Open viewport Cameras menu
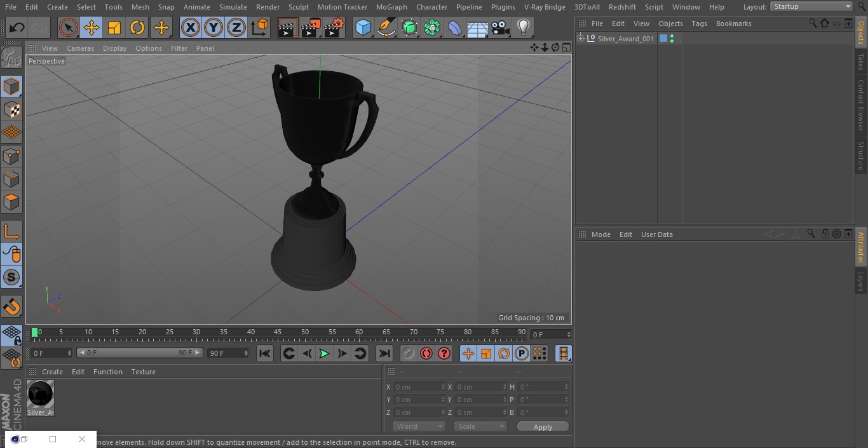Screen dimensions: 868x448 80,48
